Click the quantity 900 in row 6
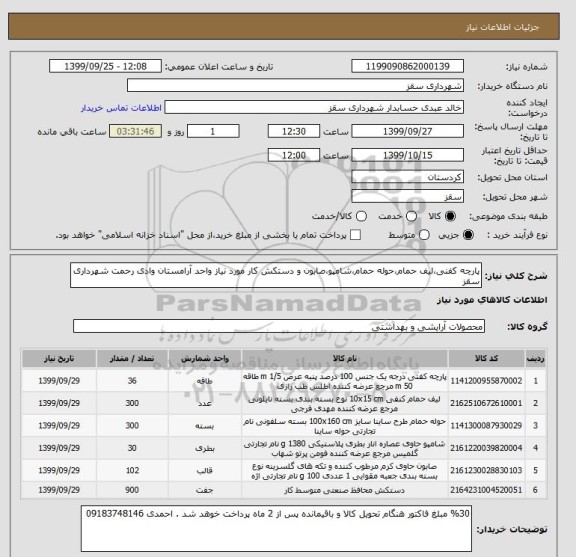This screenshot has height=557, width=576. click(x=132, y=490)
